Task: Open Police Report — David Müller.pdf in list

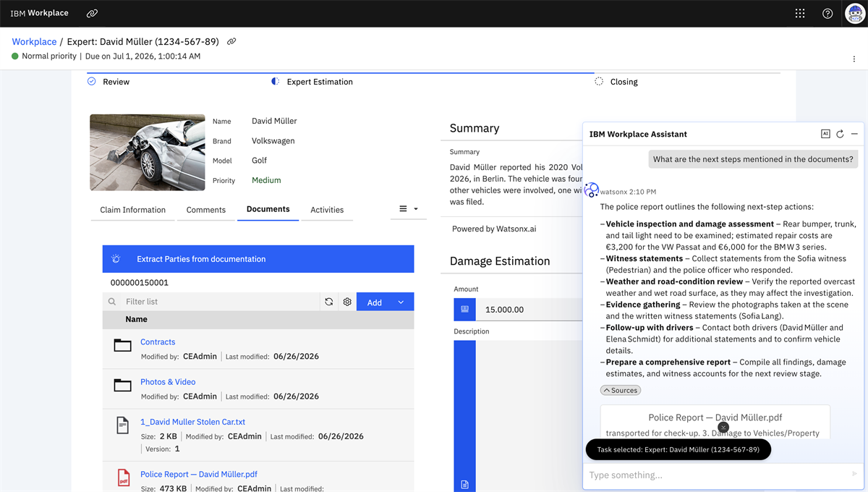Action: point(199,474)
